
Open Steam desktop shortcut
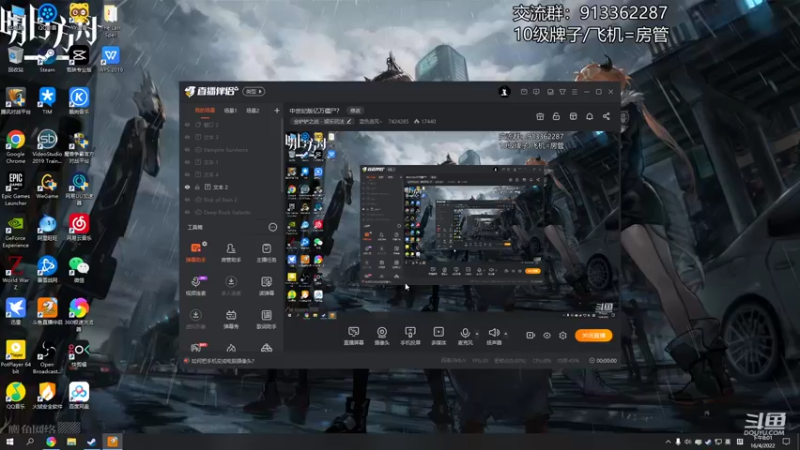pos(47,60)
